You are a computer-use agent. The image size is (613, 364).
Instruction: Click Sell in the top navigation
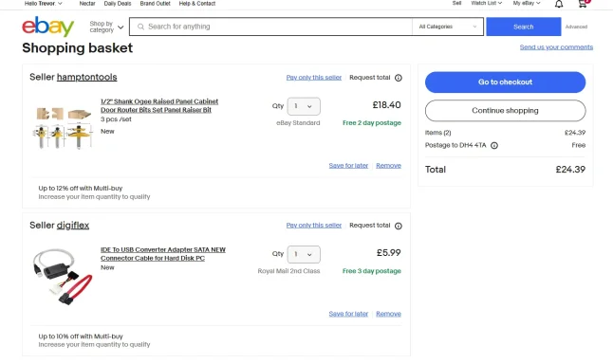point(456,3)
